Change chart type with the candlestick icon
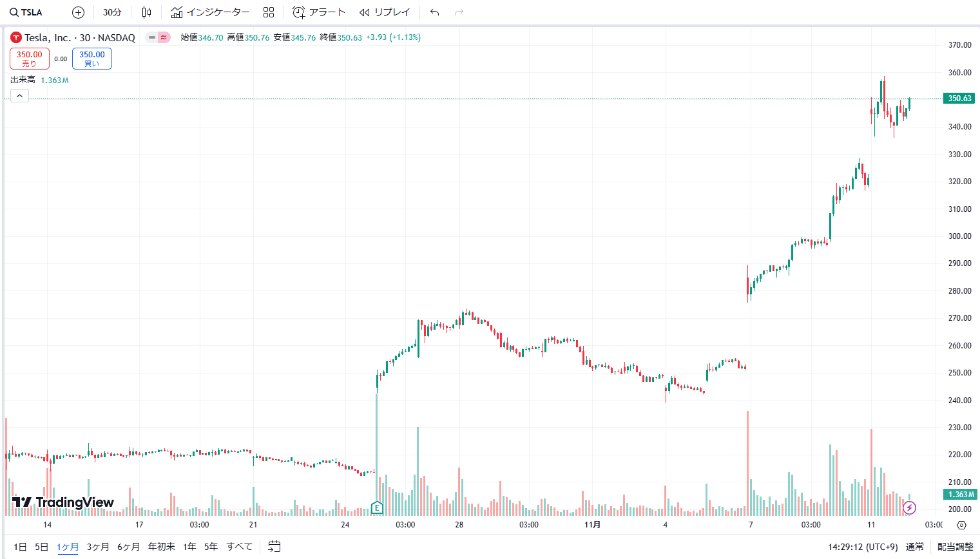This screenshot has width=980, height=559. pyautogui.click(x=146, y=12)
